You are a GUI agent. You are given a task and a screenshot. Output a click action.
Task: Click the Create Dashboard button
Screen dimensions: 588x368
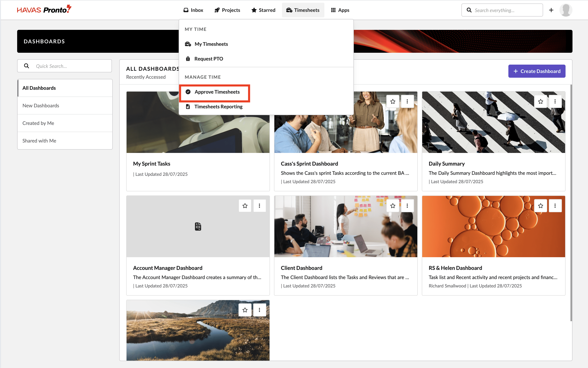[537, 71]
